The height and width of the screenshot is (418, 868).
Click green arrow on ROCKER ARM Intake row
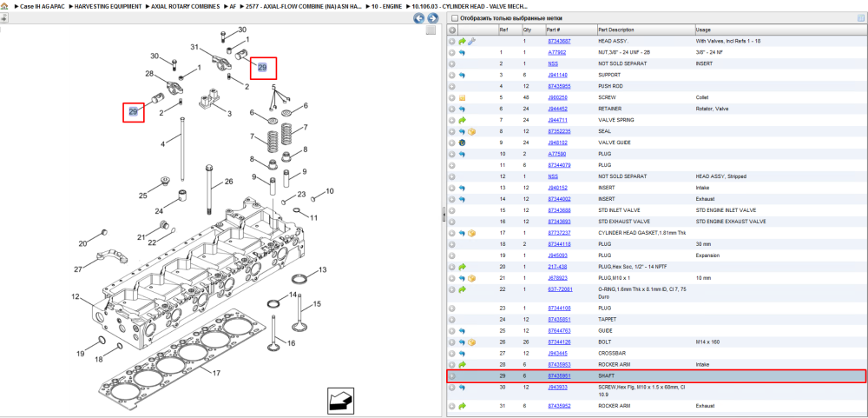[x=462, y=365]
